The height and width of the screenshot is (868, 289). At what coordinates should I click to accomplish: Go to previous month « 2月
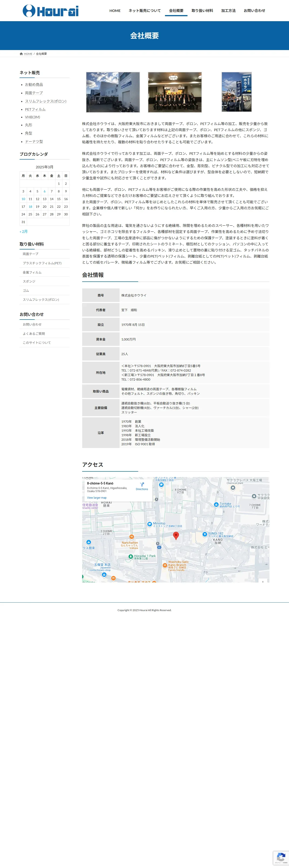24,231
